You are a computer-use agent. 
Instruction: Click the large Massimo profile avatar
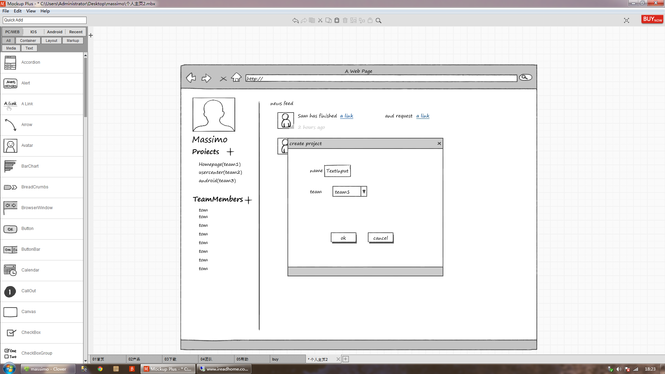coord(214,114)
